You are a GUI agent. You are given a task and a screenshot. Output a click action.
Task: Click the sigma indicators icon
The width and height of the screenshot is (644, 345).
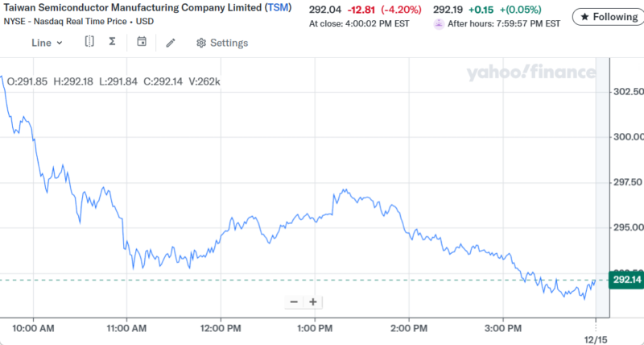pyautogui.click(x=112, y=42)
